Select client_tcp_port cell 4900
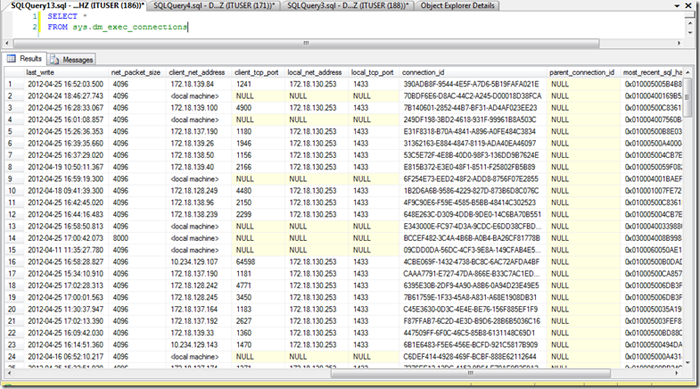The image size is (700, 389). point(258,108)
